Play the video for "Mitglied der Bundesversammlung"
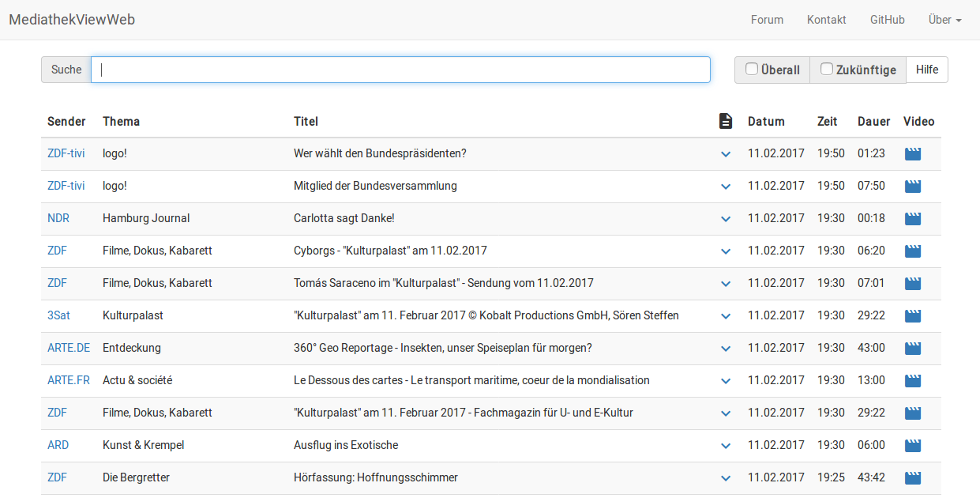Viewport: 980px width, 498px height. 912,186
